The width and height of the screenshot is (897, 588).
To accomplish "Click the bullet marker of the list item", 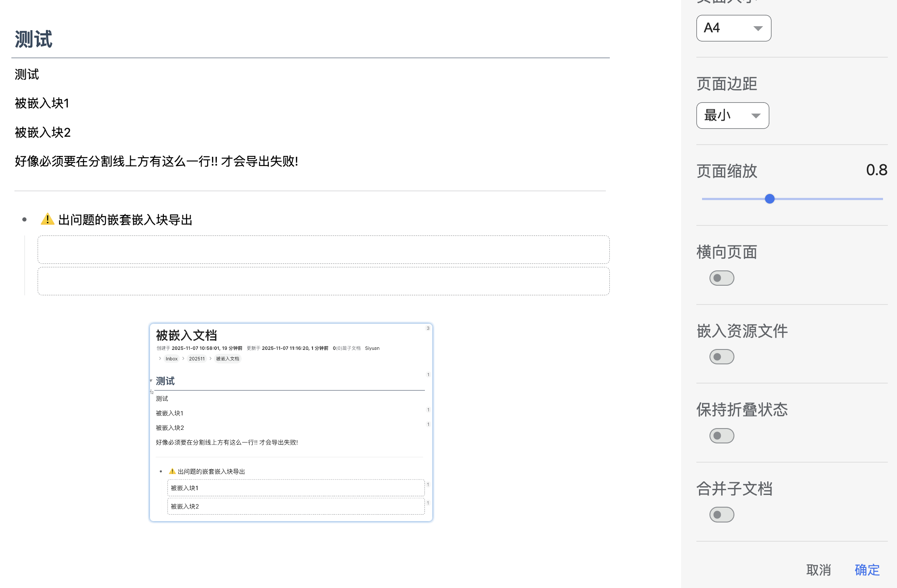I will click(x=24, y=220).
